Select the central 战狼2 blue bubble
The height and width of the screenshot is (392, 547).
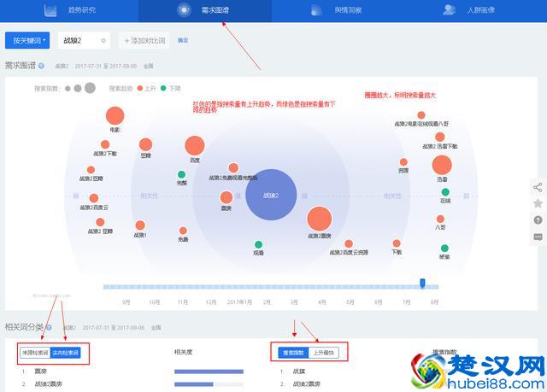coord(271,195)
